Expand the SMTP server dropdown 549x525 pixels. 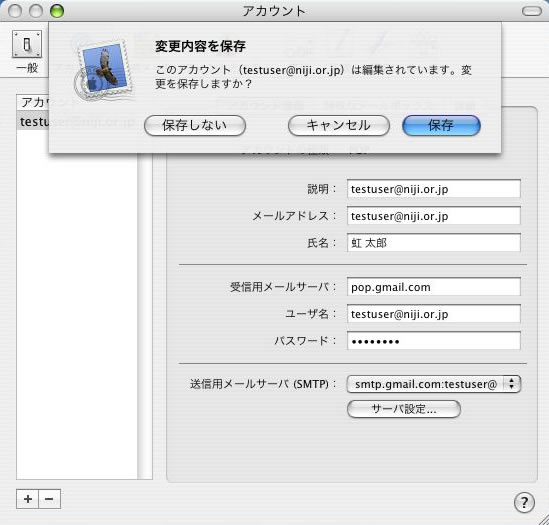(x=433, y=384)
